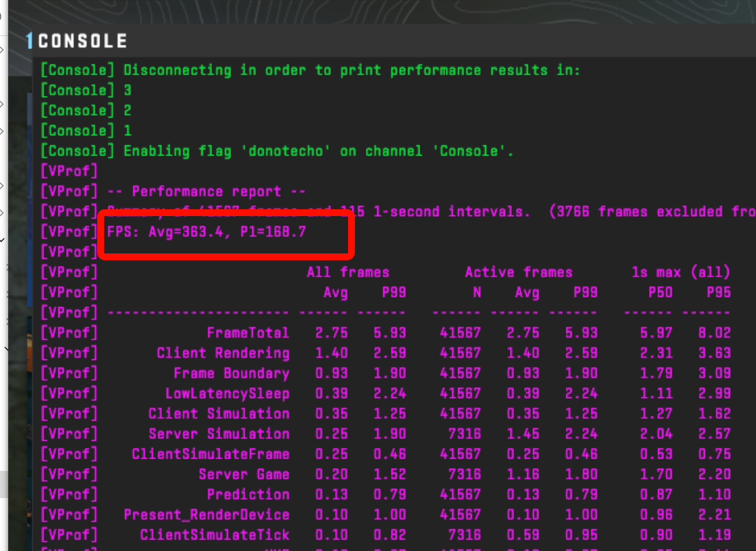This screenshot has height=551, width=756.
Task: Click the Server Game row label
Action: [244, 474]
